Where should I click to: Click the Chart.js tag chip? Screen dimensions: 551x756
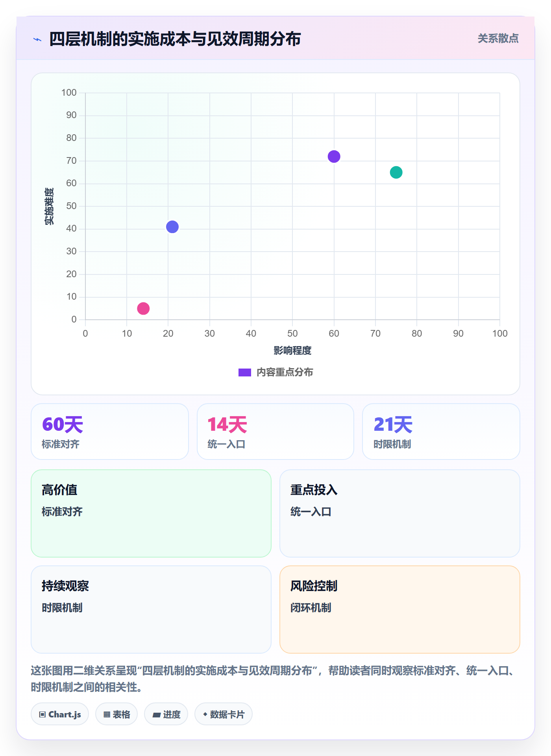60,714
